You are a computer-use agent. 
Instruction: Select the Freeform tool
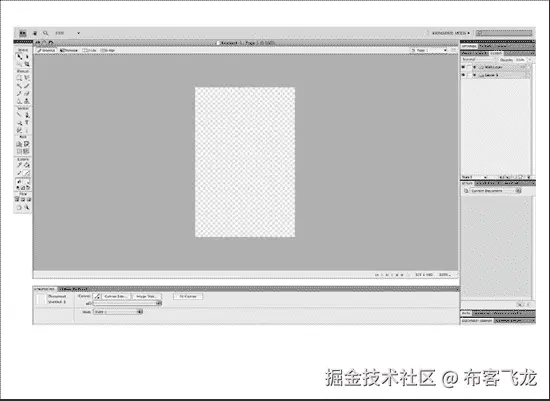[19, 130]
